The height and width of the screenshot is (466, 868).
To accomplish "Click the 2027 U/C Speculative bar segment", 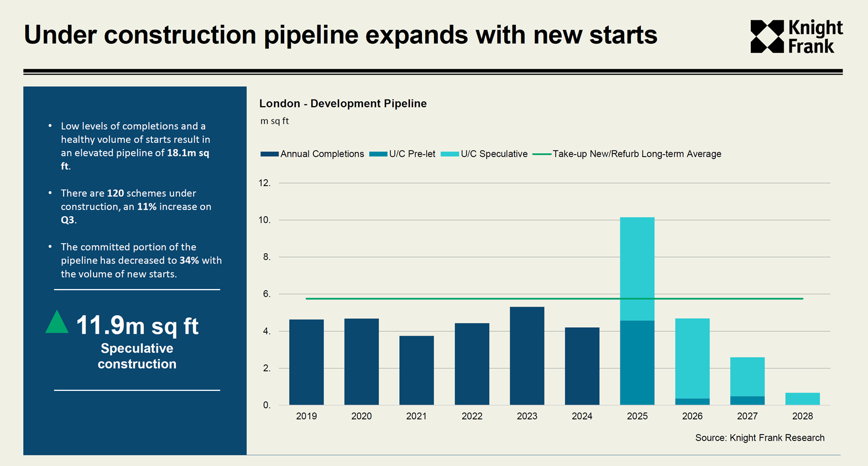I will pyautogui.click(x=747, y=376).
